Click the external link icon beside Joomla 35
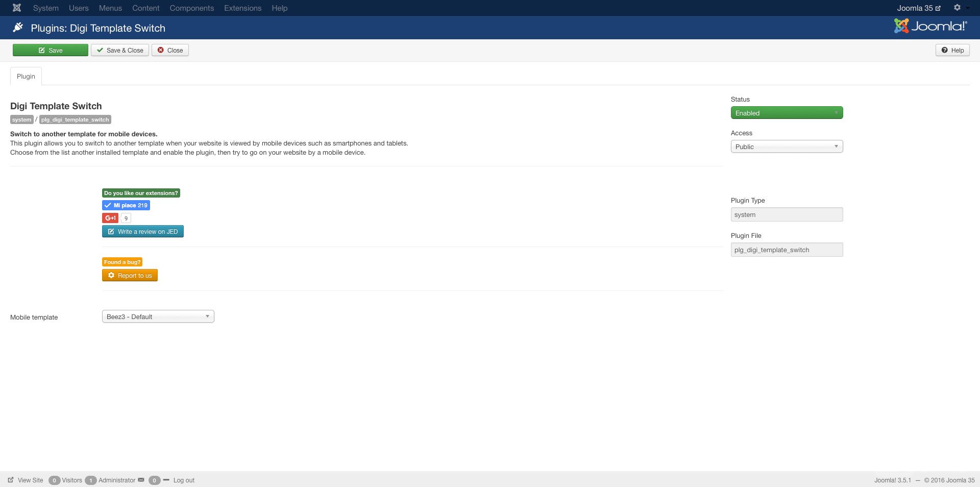Viewport: 980px width, 487px height. [x=938, y=8]
